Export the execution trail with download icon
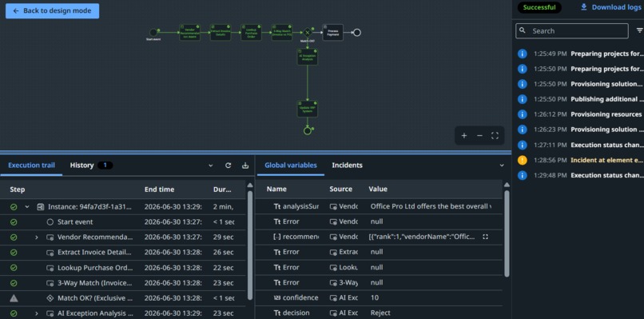 (245, 165)
